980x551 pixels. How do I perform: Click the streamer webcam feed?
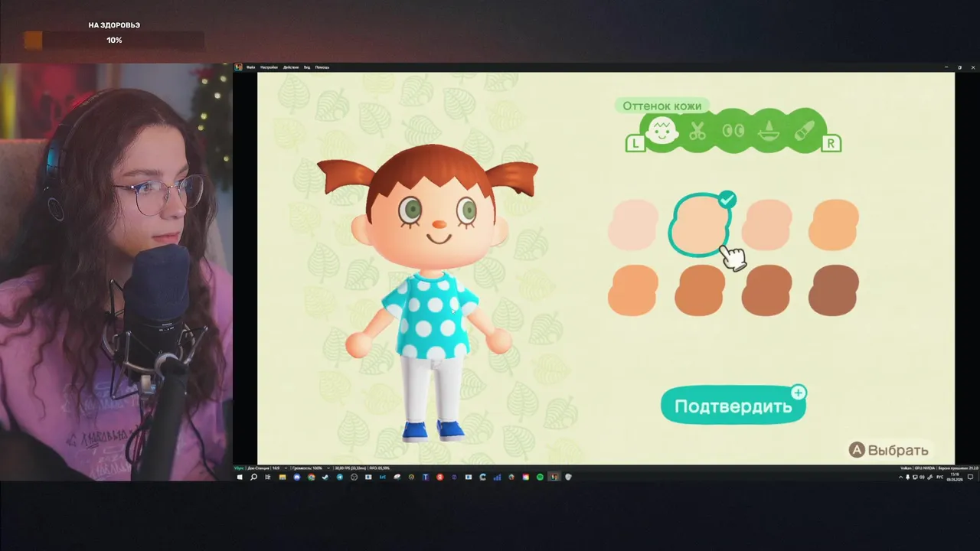116,272
